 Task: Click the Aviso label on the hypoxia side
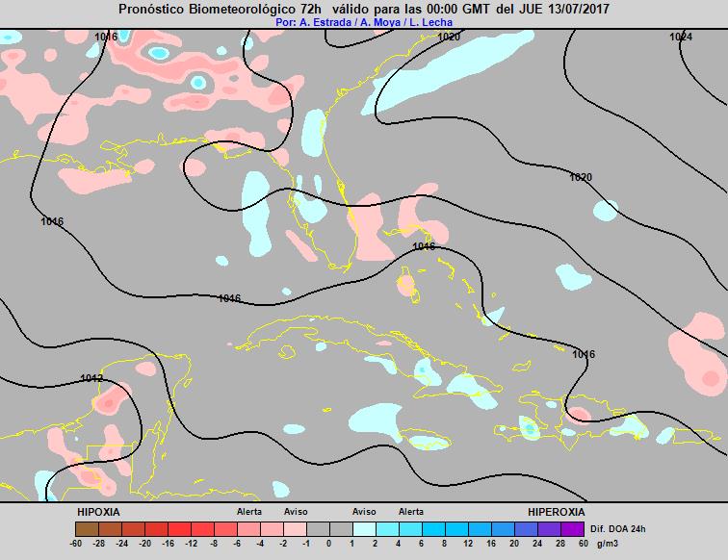[x=296, y=512]
